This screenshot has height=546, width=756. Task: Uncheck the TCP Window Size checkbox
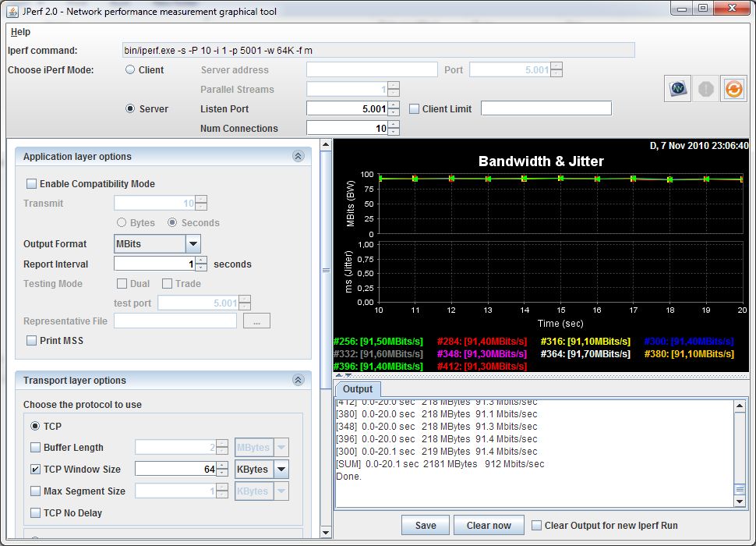(36, 470)
